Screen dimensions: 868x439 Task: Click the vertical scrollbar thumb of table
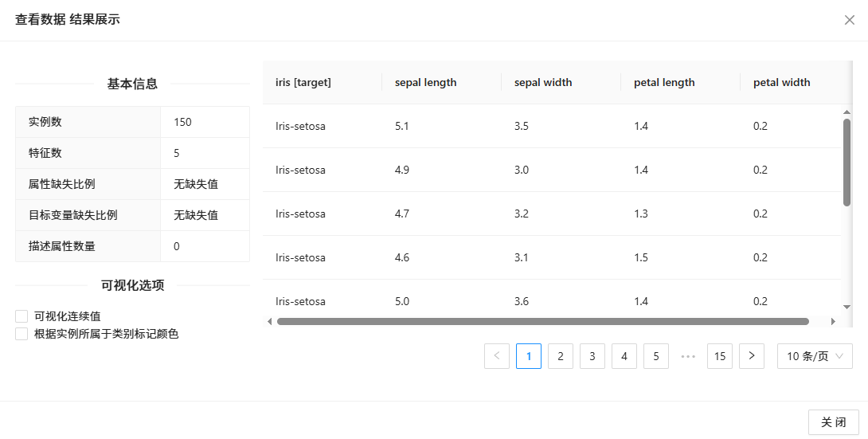pos(846,162)
